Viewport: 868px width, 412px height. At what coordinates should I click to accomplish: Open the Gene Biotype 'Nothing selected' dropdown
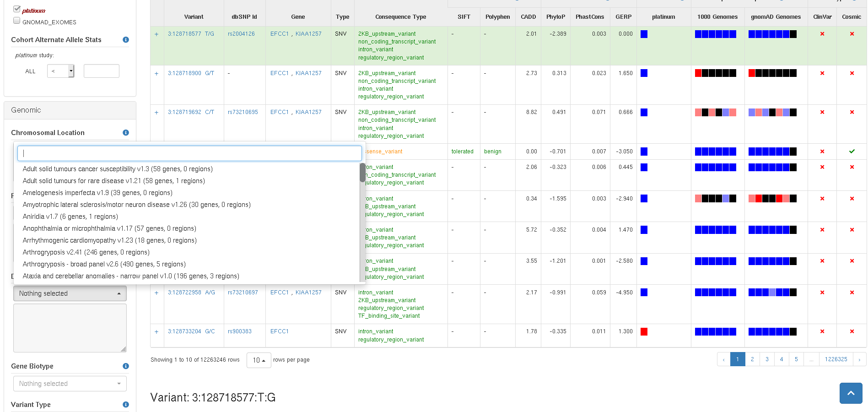tap(70, 384)
